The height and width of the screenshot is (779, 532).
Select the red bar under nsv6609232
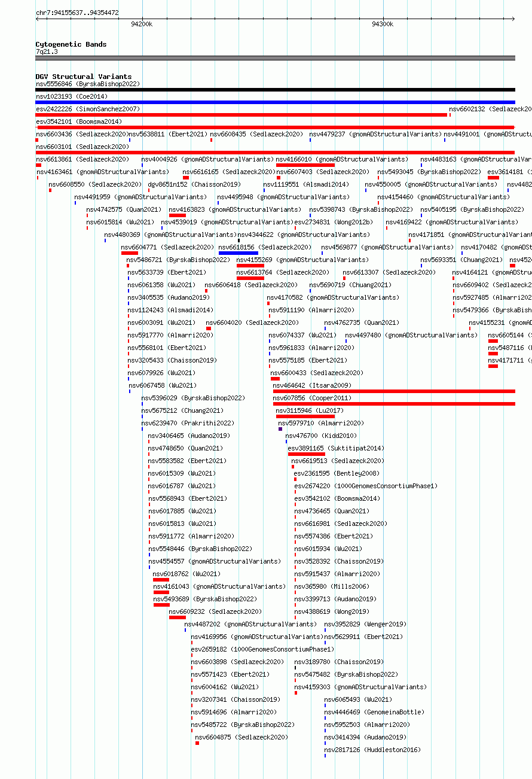coord(178,617)
